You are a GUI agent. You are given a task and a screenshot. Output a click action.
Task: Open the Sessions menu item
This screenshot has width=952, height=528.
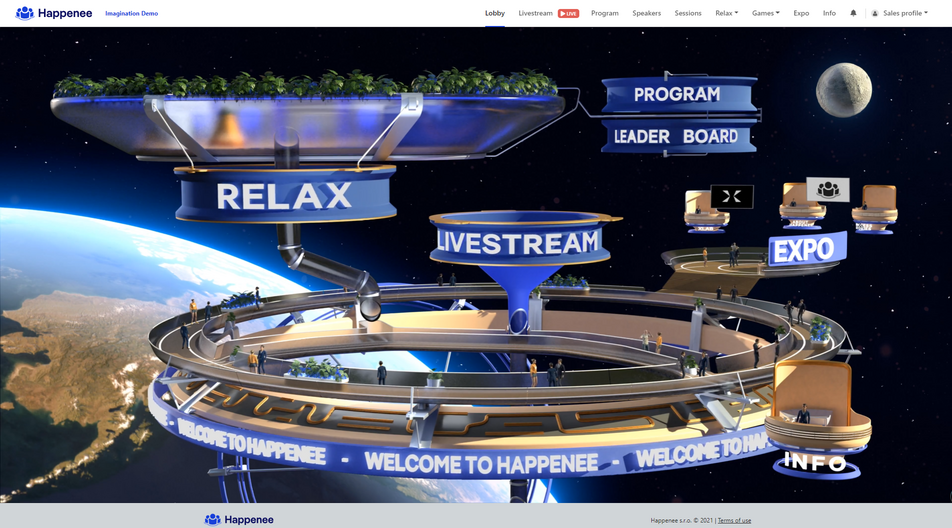[x=687, y=13]
